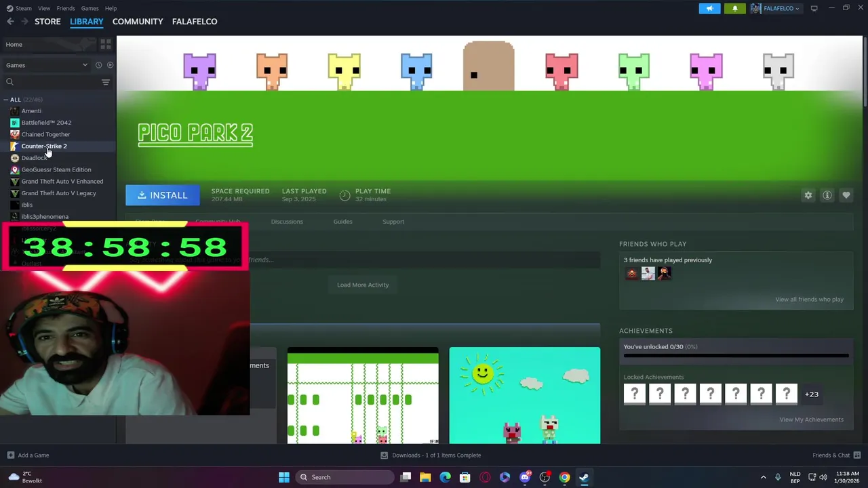Open the Steam notifications bell
Image resolution: width=868 pixels, height=488 pixels.
point(734,8)
